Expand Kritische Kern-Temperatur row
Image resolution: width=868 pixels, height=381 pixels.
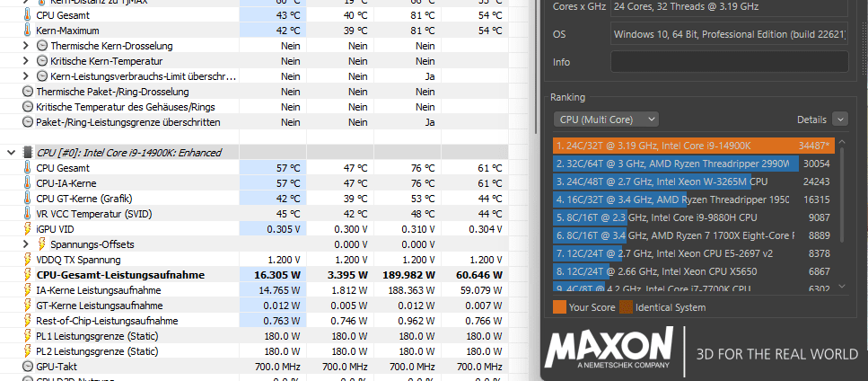25,61
